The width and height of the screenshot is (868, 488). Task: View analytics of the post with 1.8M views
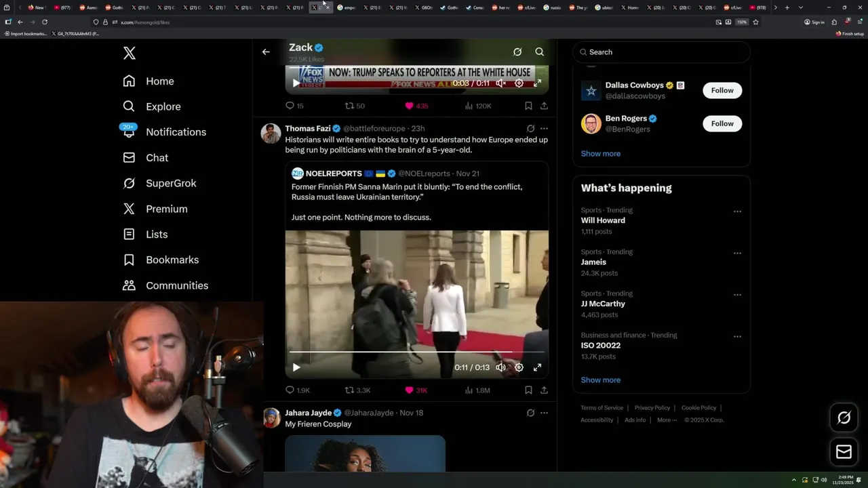pyautogui.click(x=477, y=390)
